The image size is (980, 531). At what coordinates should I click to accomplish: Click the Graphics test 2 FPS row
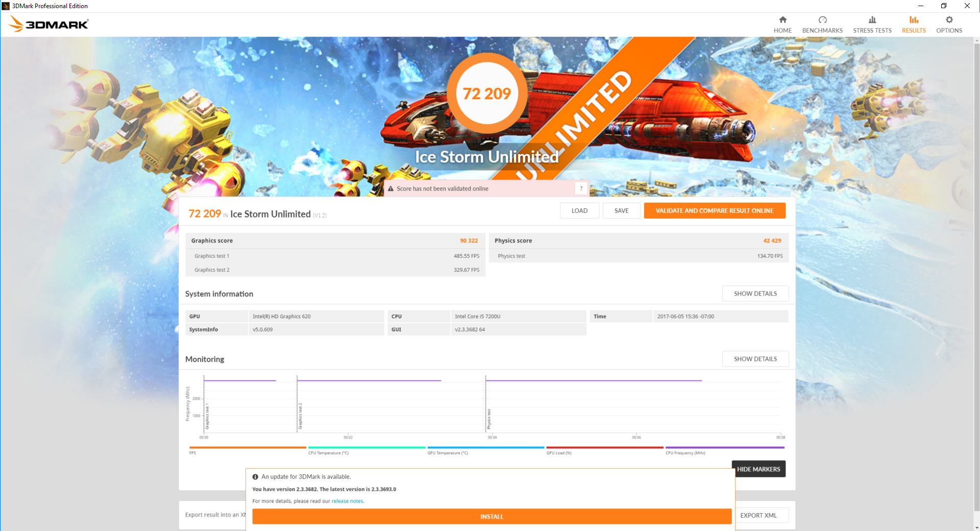coord(336,270)
